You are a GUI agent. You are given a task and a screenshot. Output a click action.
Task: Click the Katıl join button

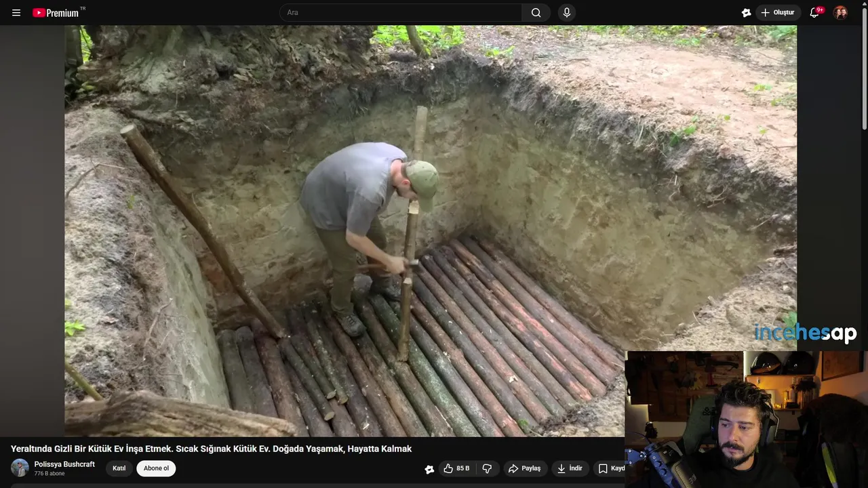(x=119, y=468)
